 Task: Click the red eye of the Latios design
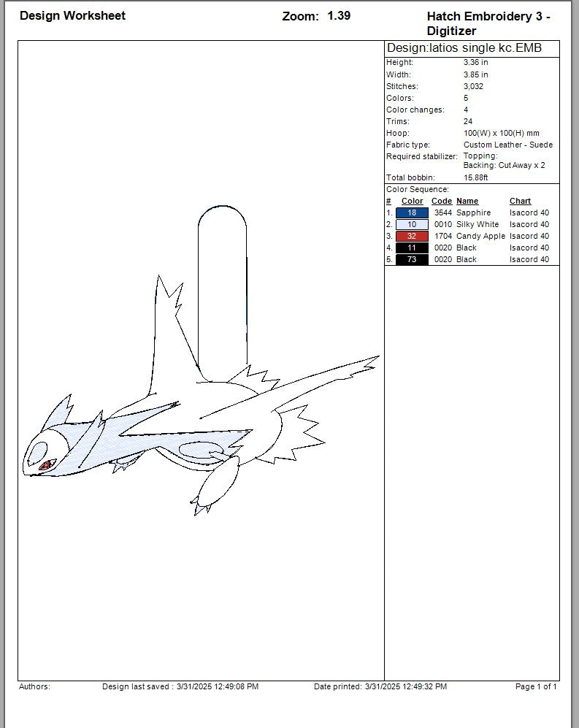46,464
